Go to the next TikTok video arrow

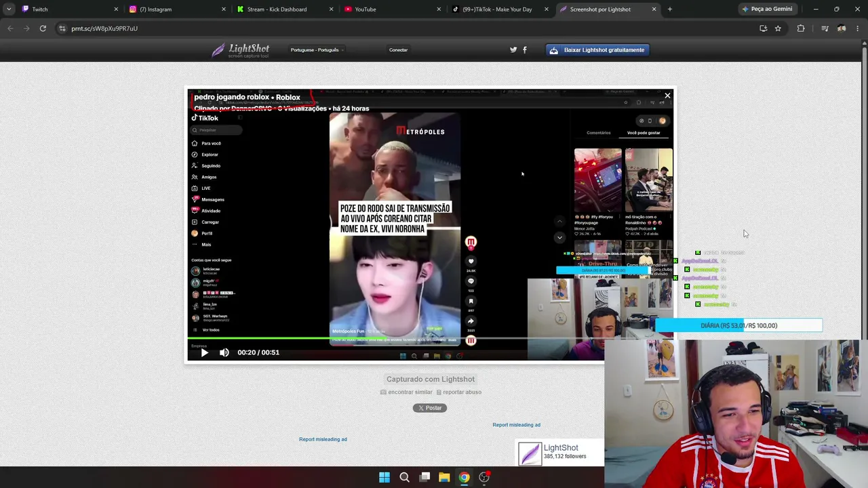pos(559,237)
